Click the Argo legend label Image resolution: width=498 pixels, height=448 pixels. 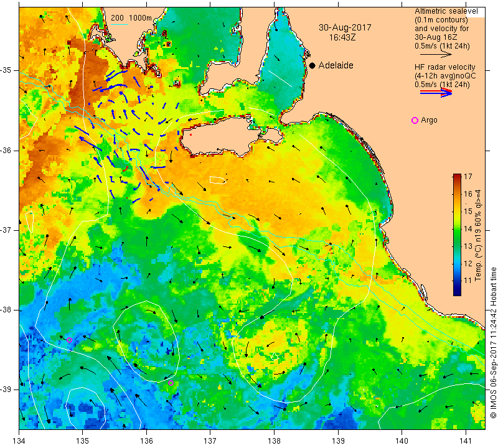[x=429, y=120]
